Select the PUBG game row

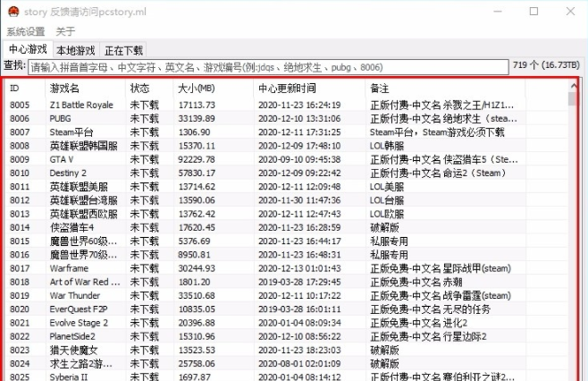[287, 118]
